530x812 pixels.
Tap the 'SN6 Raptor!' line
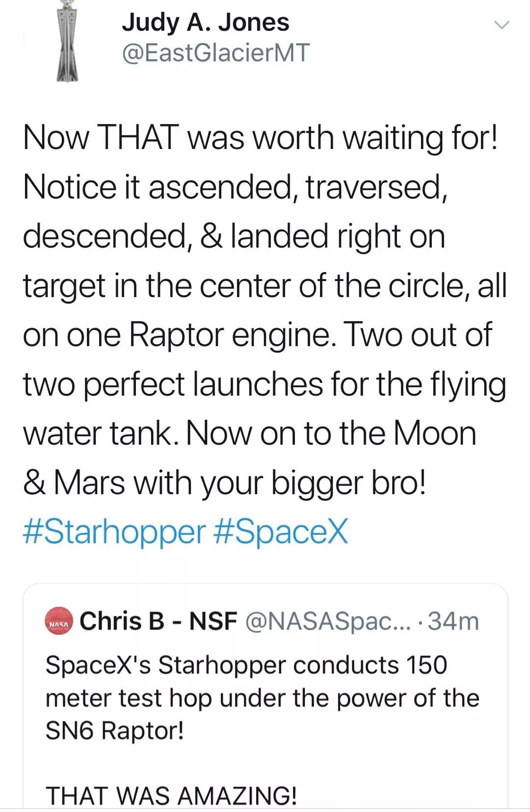pos(114,731)
